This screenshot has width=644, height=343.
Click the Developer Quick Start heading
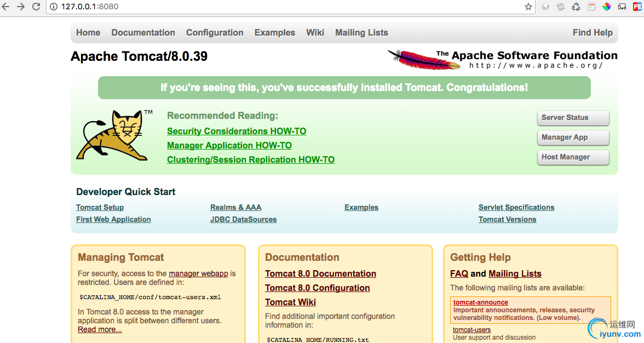[x=126, y=192]
